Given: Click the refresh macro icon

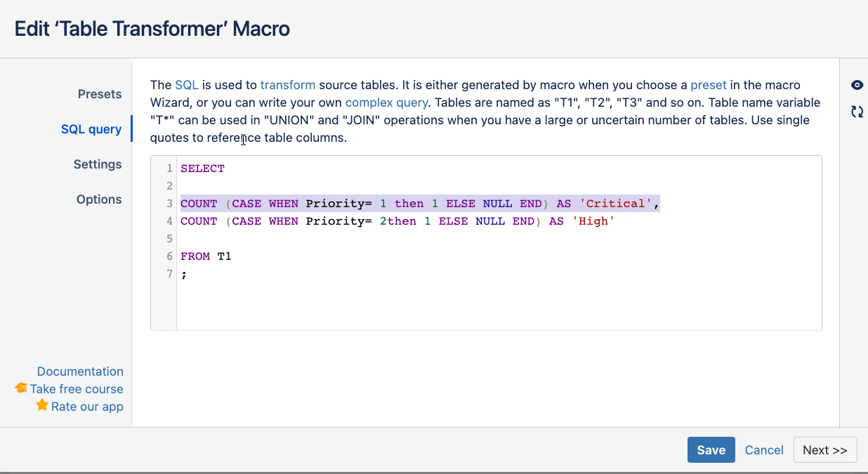Looking at the screenshot, I should [857, 112].
